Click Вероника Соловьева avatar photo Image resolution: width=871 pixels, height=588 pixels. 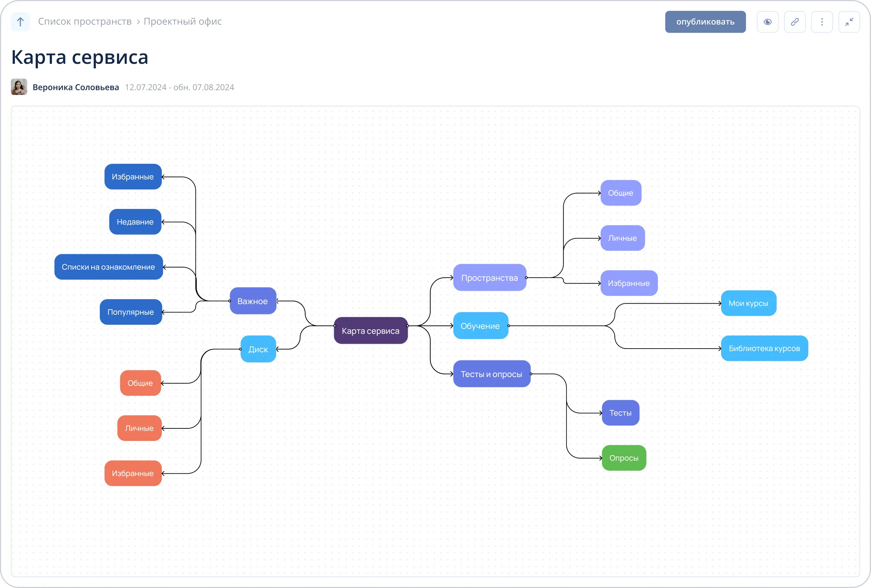19,87
